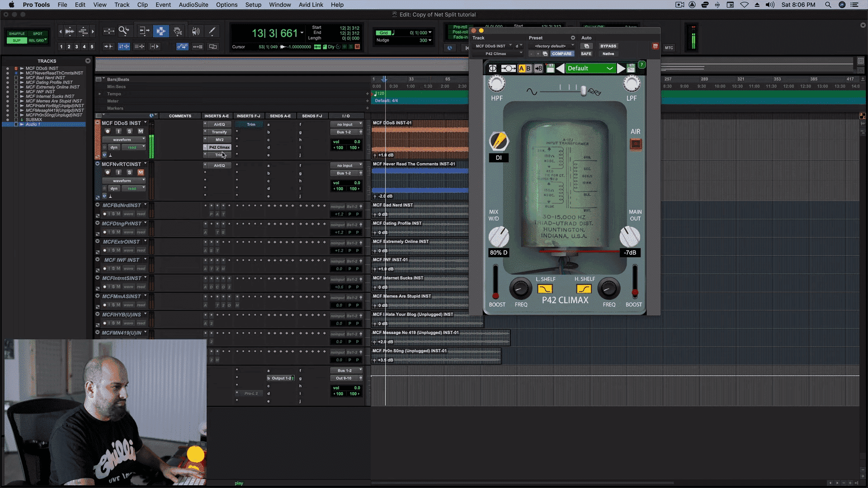Click the harmonics slider handle in plugin
The height and width of the screenshot is (488, 868).
(584, 91)
